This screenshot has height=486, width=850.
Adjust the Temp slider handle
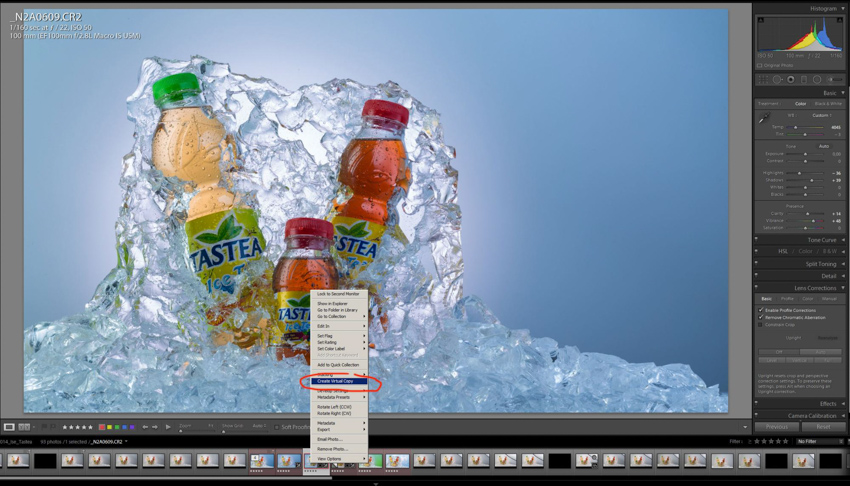click(795, 127)
